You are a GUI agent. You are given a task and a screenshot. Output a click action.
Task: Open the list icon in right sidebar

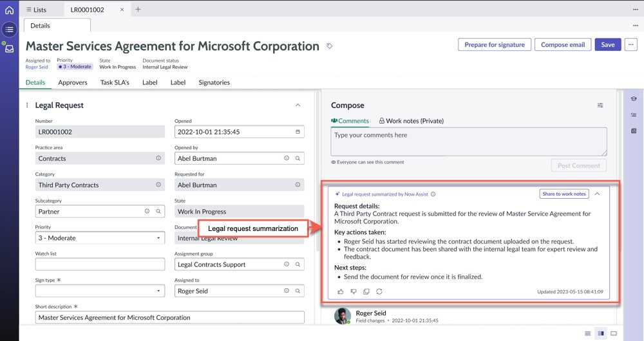point(634,115)
